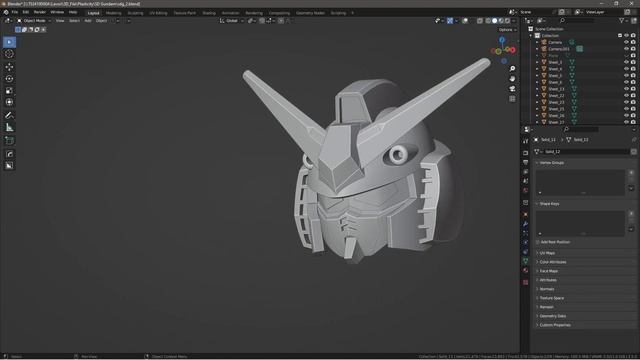The image size is (640, 360).
Task: Open the viewport Object menu
Action: pyautogui.click(x=101, y=20)
